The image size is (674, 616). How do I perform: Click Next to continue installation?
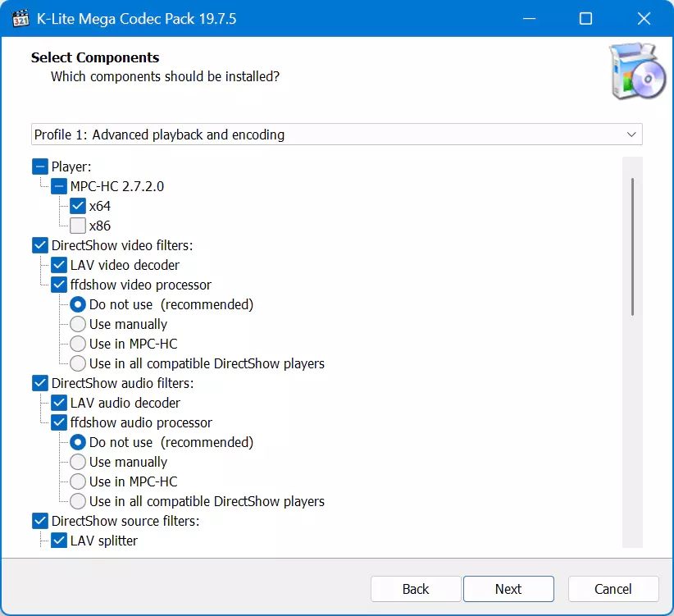(x=508, y=589)
